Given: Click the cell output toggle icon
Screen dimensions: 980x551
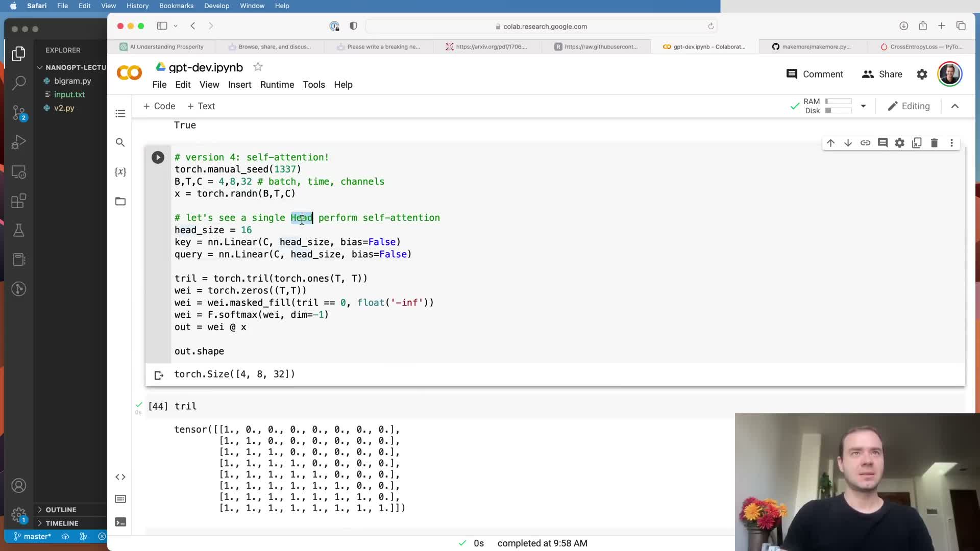Looking at the screenshot, I should (159, 375).
